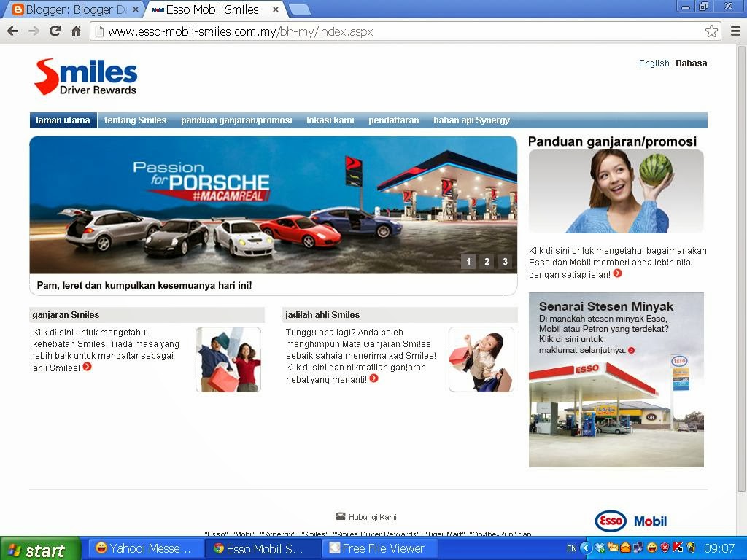Click the Yahoo smiley tray icon
This screenshot has height=560, width=747.
[x=651, y=548]
